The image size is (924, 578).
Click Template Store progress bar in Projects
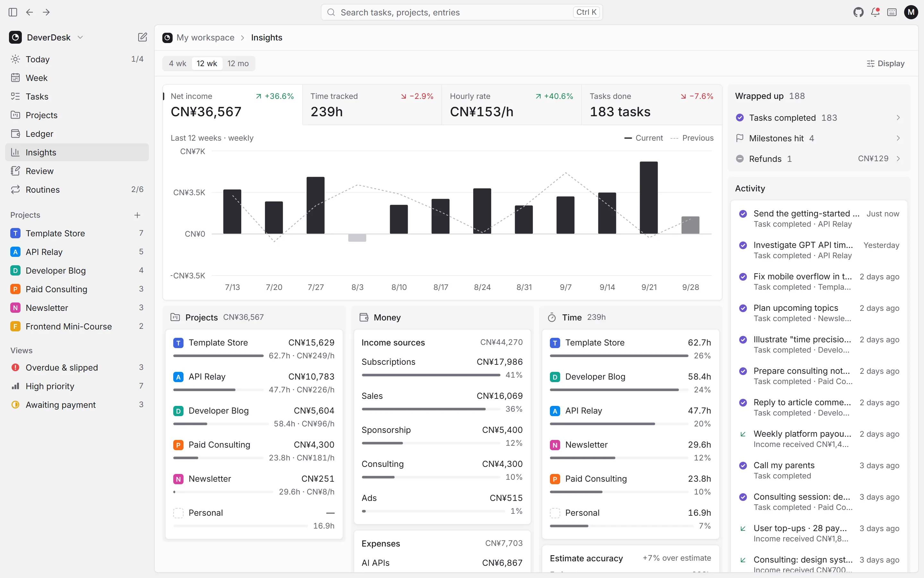pos(218,355)
